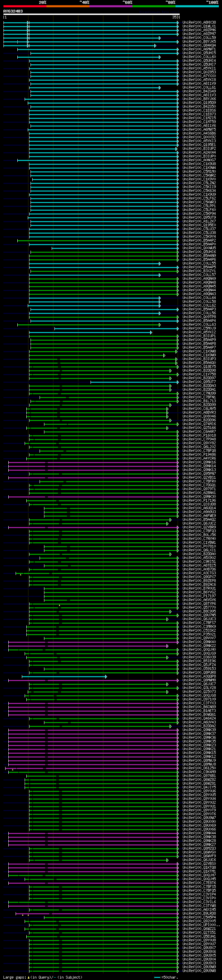
Task: Click the cyan alignment bar for UniRef100_A8HX38
Action: pos(91,23)
